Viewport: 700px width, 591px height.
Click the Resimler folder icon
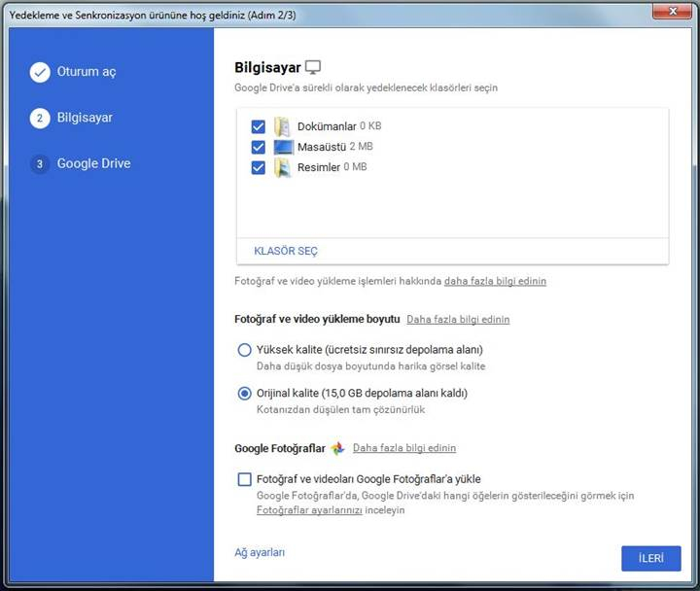(283, 167)
